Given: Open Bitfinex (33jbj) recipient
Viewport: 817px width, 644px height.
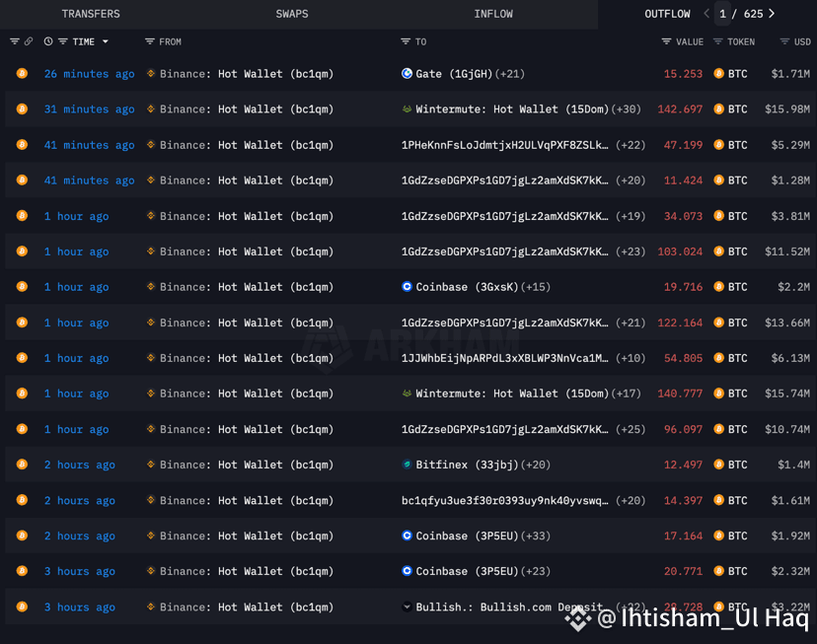Looking at the screenshot, I should coord(467,465).
